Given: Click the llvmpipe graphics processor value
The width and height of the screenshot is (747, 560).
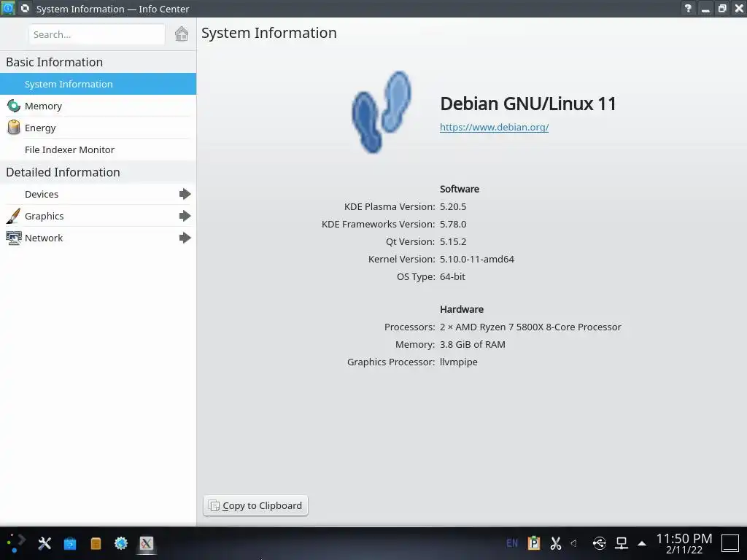Looking at the screenshot, I should click(x=459, y=362).
